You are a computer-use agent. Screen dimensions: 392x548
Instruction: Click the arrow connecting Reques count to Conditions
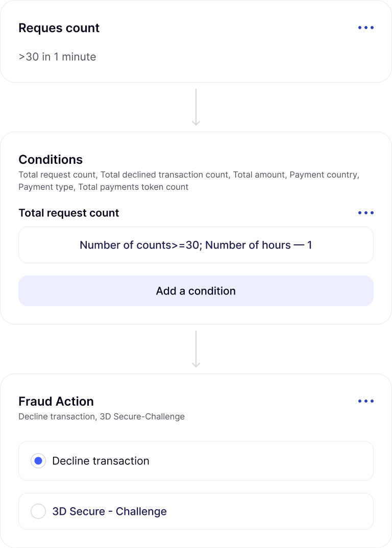tap(196, 107)
